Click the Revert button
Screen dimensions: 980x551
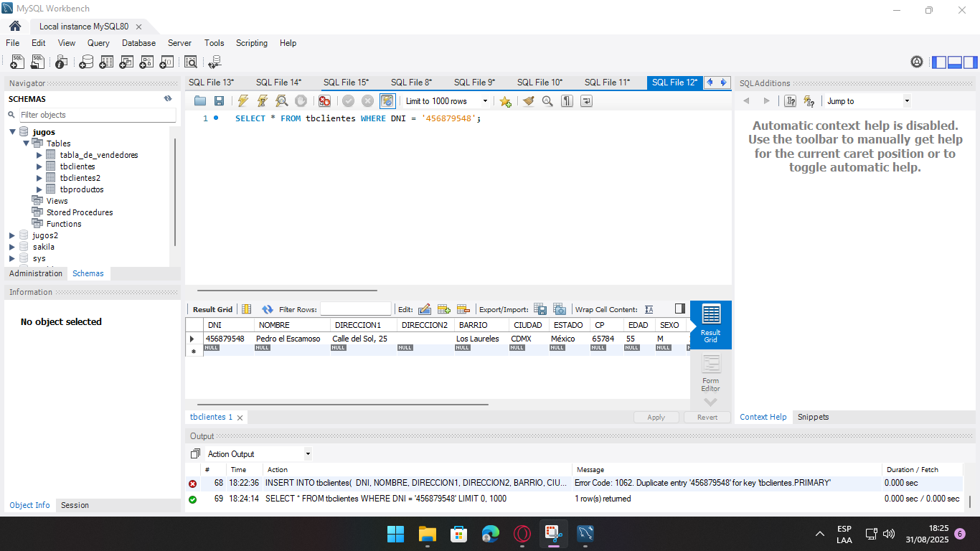(707, 417)
